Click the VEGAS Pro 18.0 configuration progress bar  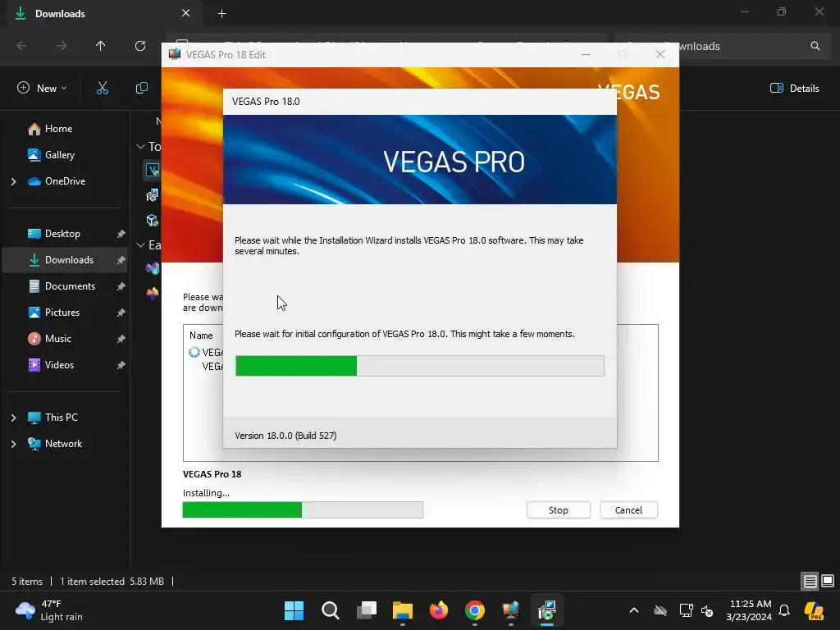(x=419, y=366)
